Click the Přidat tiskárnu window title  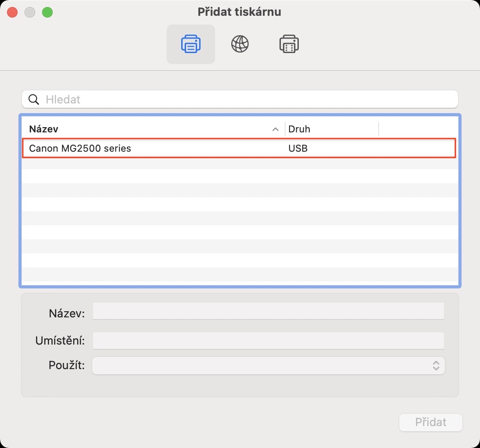(x=240, y=12)
